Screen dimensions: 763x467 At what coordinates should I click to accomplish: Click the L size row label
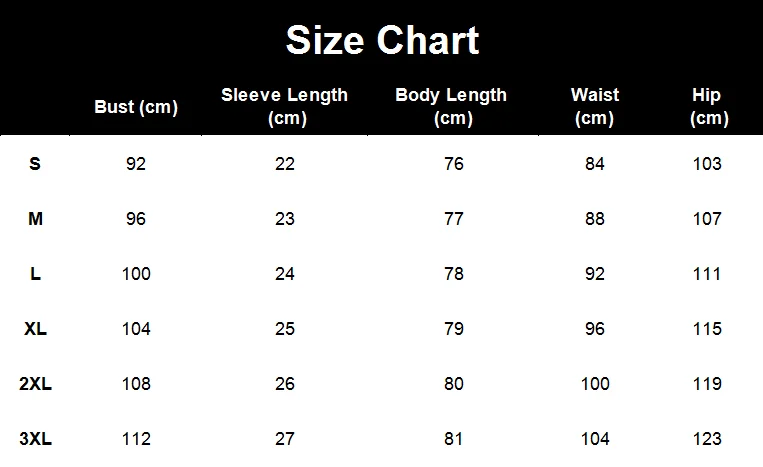coord(35,273)
